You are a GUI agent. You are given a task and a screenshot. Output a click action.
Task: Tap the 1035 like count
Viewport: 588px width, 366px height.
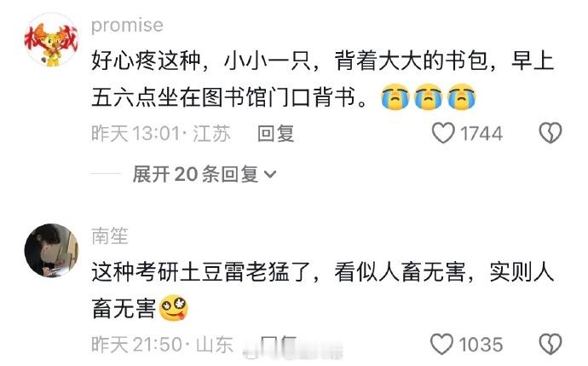point(481,345)
